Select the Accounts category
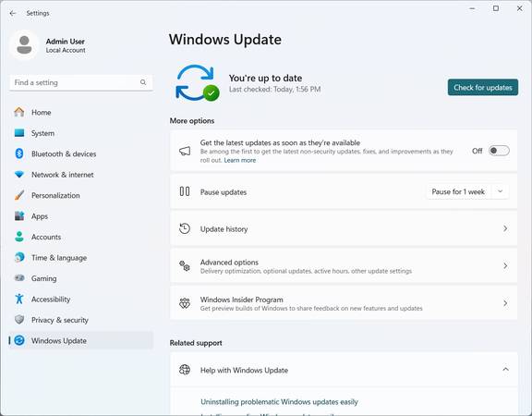The image size is (532, 416). coord(81,237)
